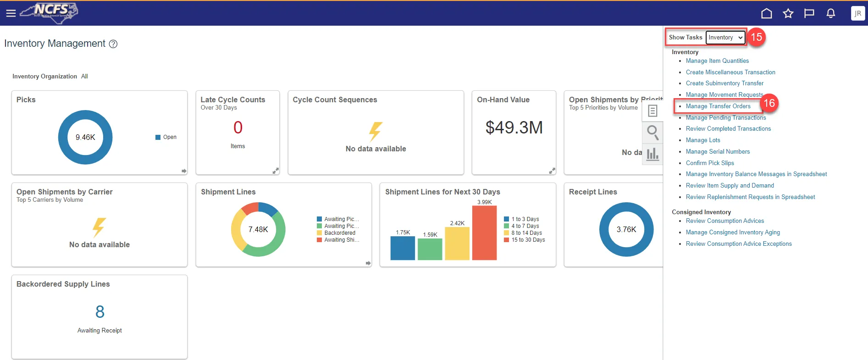Open the JR user profile menu

(x=857, y=13)
